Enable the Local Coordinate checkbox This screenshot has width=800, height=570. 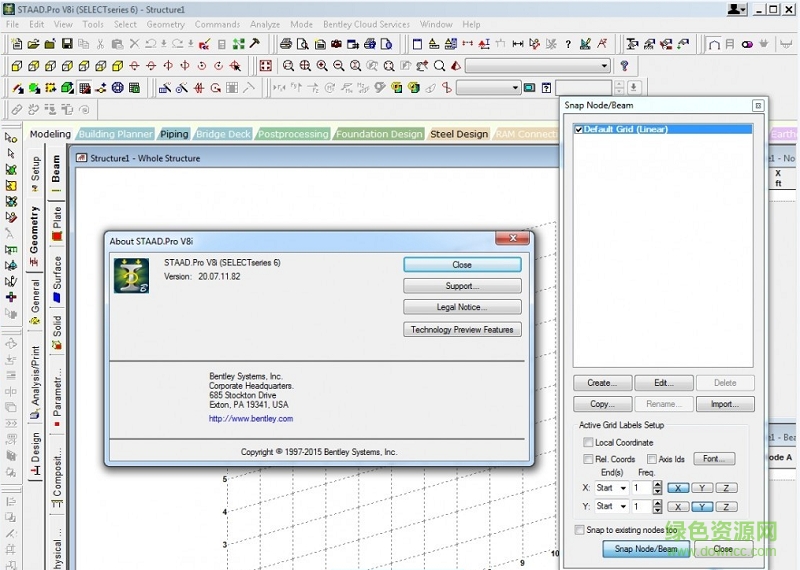click(587, 442)
